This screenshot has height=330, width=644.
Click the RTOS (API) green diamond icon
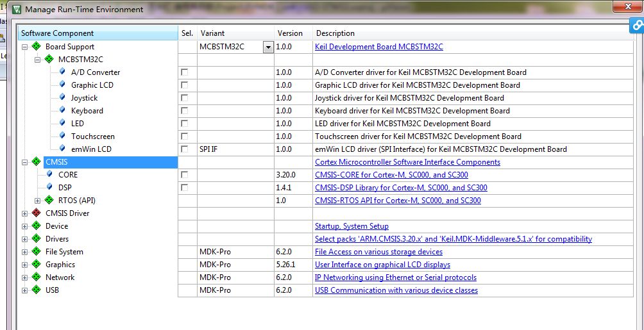(x=49, y=201)
